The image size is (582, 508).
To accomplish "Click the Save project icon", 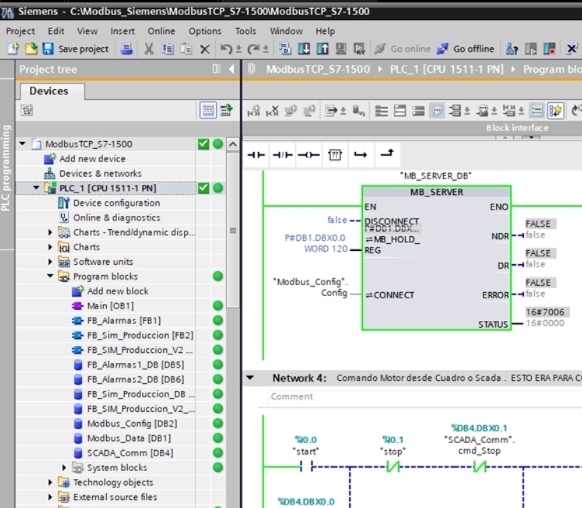I will (48, 49).
